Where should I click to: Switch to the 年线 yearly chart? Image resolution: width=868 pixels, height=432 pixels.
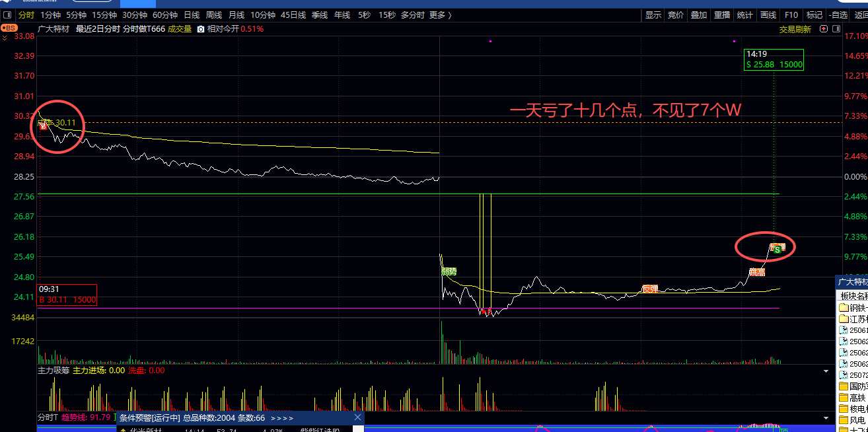[x=342, y=15]
